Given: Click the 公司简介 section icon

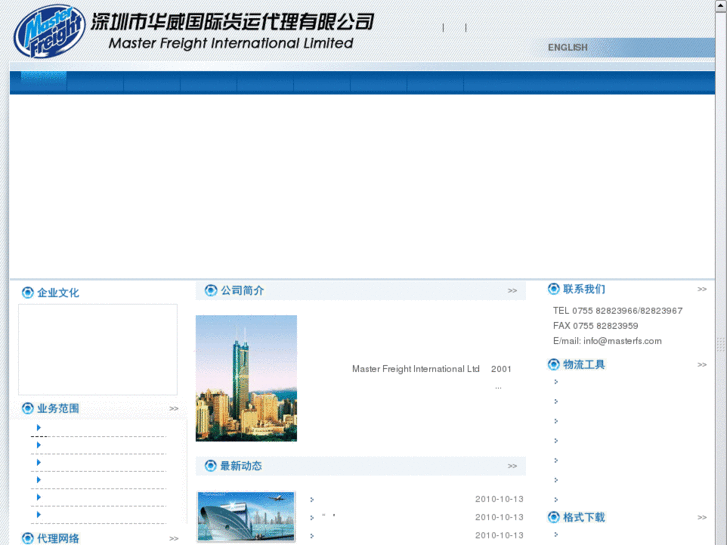Looking at the screenshot, I should 211,290.
